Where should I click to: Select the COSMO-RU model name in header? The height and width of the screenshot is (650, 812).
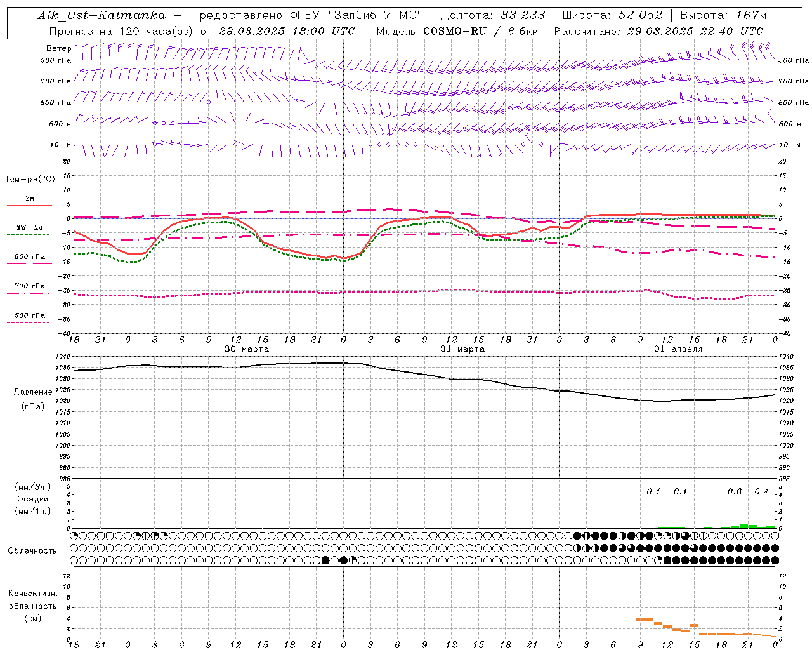455,31
